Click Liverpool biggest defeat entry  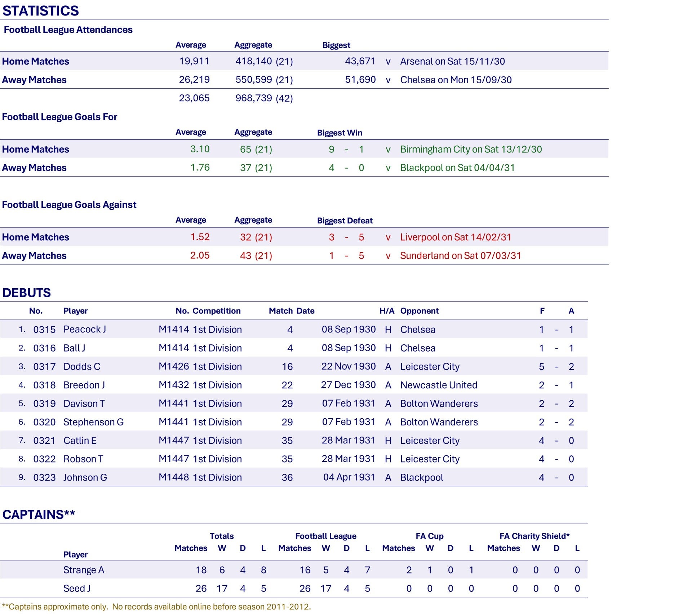[x=456, y=237]
